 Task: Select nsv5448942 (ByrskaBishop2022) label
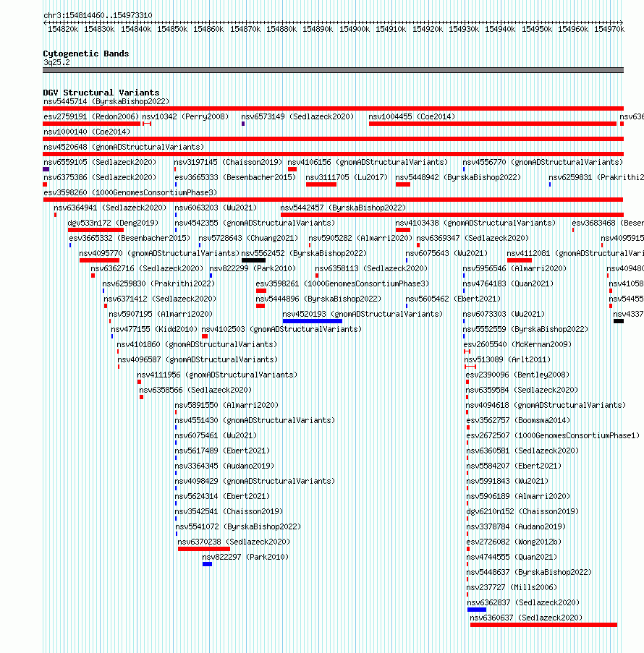coord(458,177)
